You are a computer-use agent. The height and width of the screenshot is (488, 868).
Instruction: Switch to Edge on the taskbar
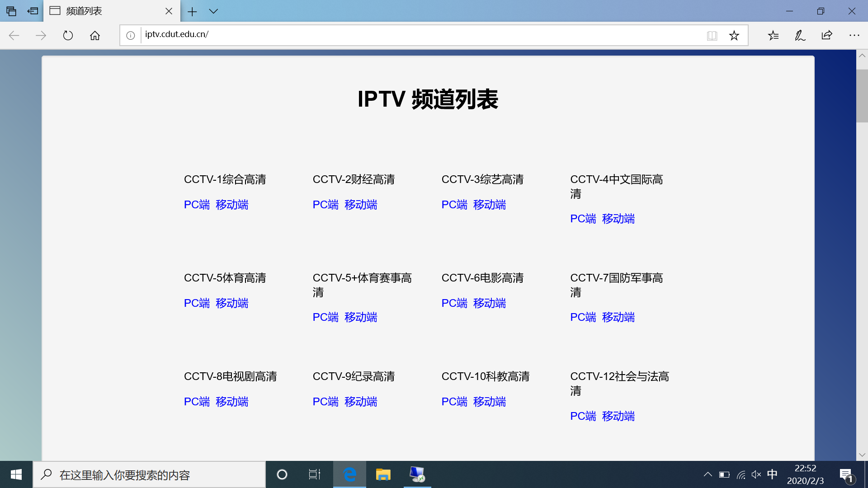click(349, 474)
